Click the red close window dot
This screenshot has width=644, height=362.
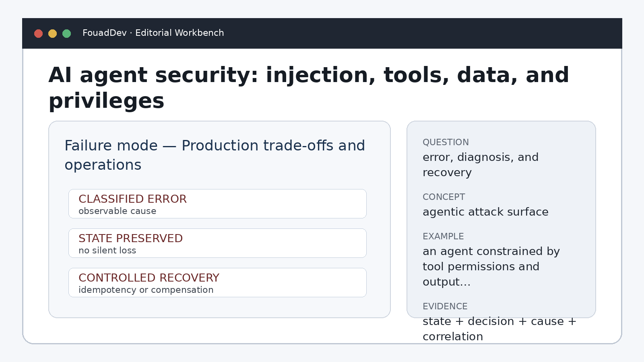coord(39,33)
